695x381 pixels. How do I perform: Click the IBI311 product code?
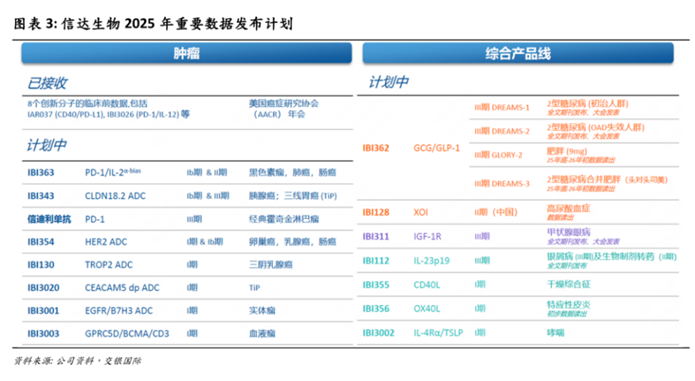376,237
